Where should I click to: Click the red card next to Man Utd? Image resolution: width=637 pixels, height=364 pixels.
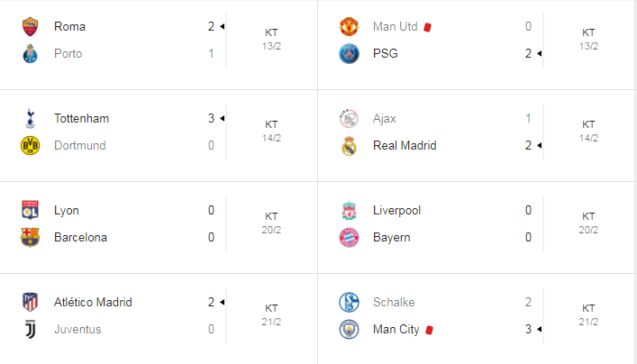pos(428,27)
